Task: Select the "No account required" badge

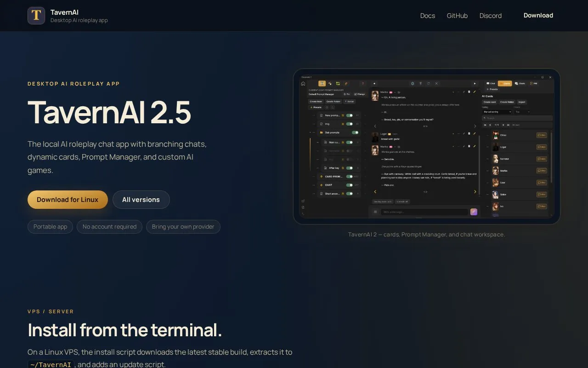Action: [109, 227]
